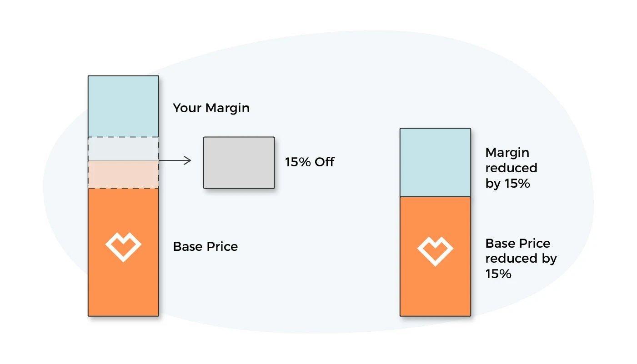Pick the blue margin segment of left bar
Image resolution: width=637 pixels, height=364 pixels.
pos(123,106)
